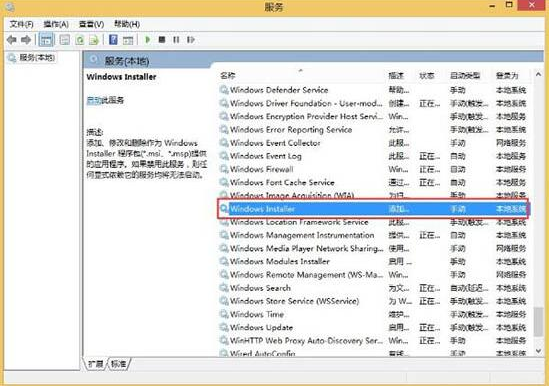Toggle the show/hide console tree icon
The height and width of the screenshot is (386, 549).
(46, 40)
